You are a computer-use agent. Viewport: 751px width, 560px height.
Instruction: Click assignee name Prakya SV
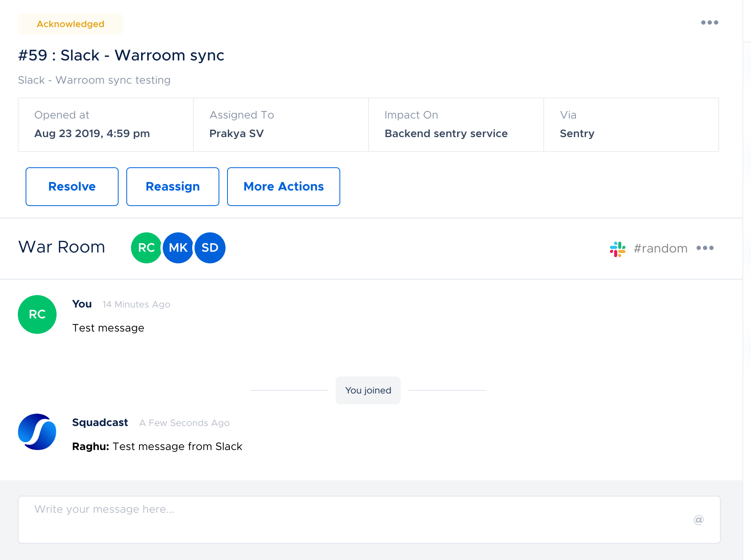point(236,134)
